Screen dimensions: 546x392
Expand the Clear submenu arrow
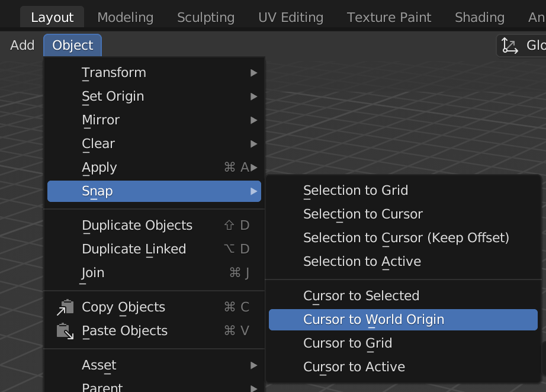254,144
